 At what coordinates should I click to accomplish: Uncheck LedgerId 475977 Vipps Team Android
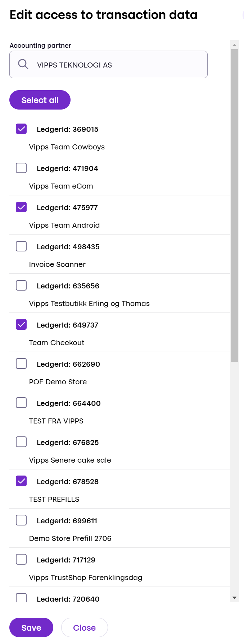[21, 207]
